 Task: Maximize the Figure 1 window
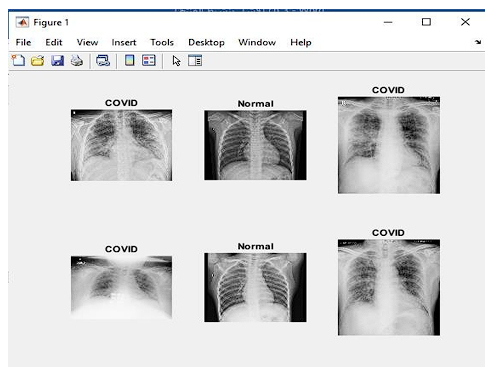click(426, 22)
